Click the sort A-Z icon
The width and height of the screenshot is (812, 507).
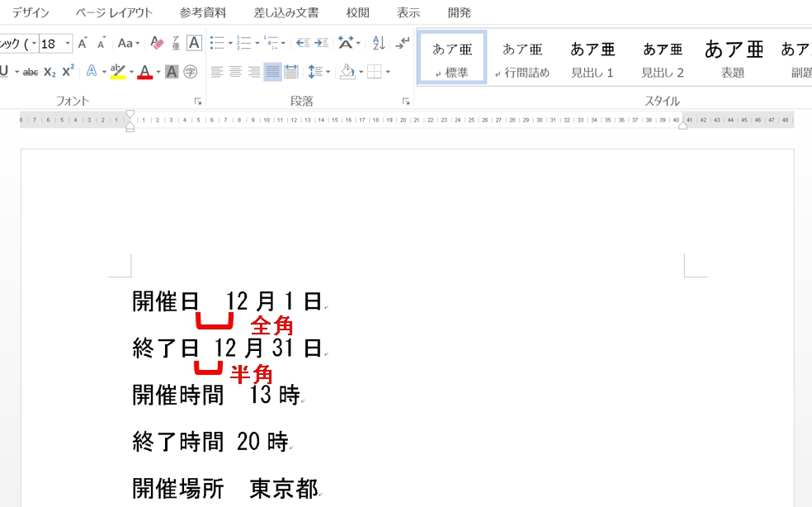click(379, 43)
